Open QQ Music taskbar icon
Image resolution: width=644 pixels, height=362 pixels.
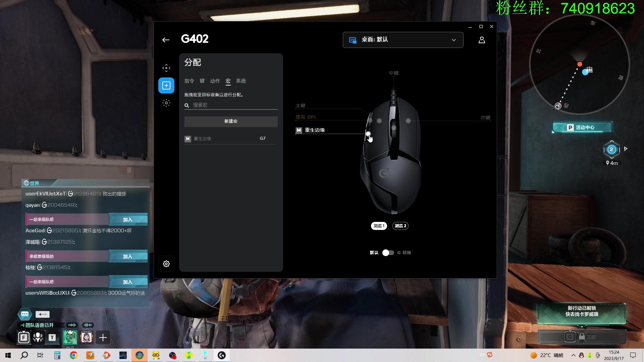[189, 355]
